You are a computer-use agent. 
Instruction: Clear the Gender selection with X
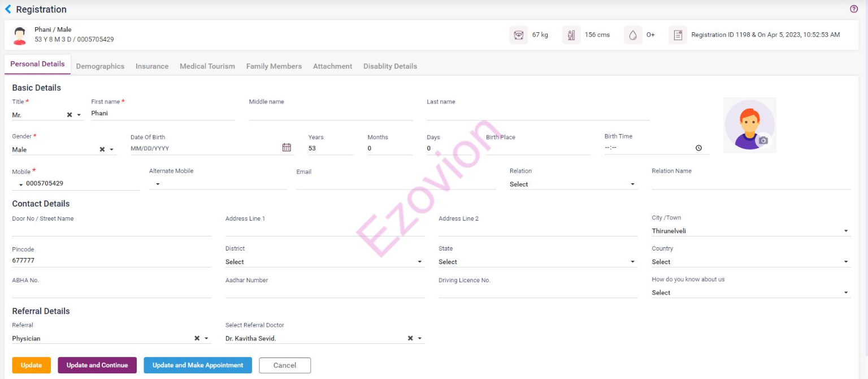click(102, 150)
